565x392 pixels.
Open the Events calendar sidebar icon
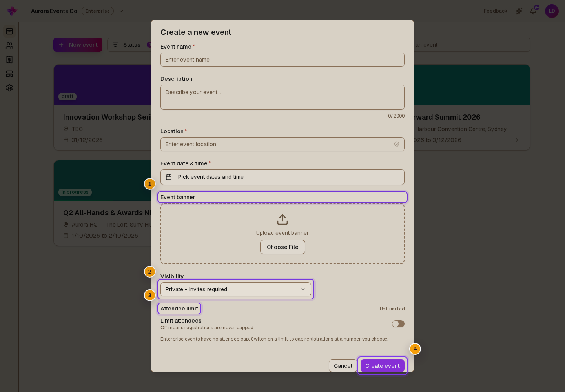pos(9,31)
